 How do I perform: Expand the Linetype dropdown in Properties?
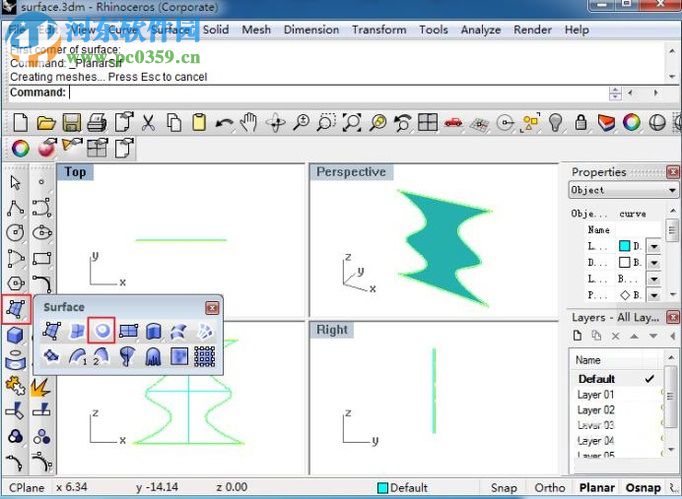click(654, 279)
